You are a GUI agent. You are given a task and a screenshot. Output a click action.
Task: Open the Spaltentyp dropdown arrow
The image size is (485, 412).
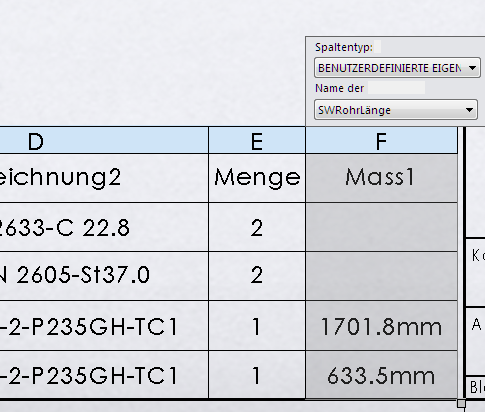(x=472, y=68)
